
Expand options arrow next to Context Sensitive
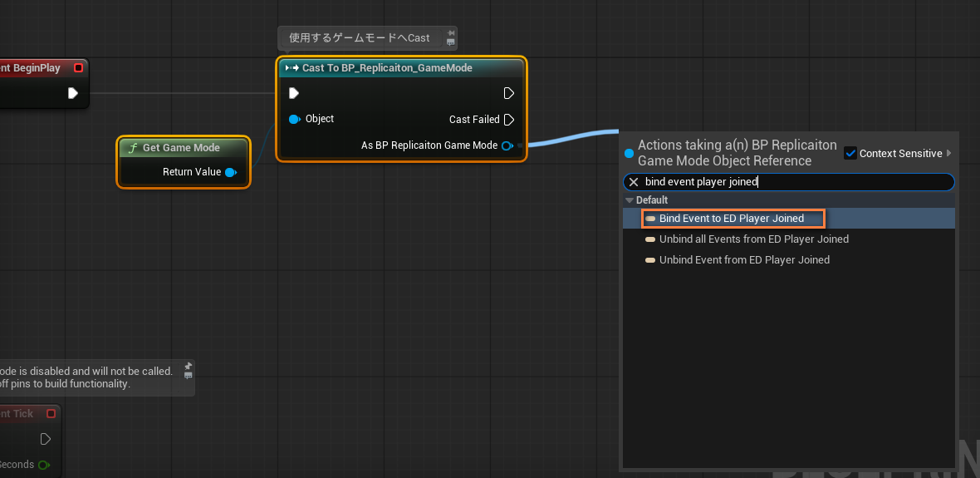949,153
